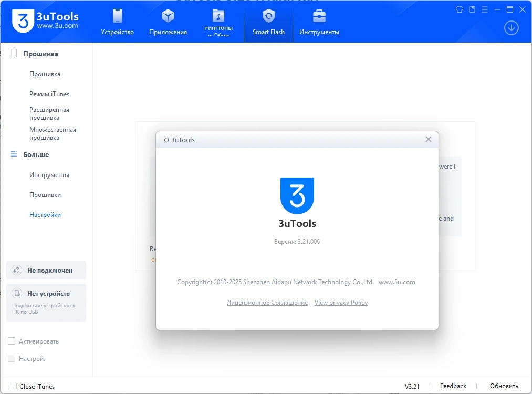Open the hamburger main menu icon

[485, 9]
